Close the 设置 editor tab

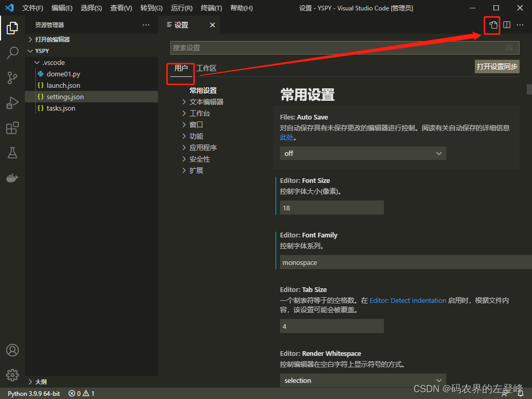[x=212, y=25]
